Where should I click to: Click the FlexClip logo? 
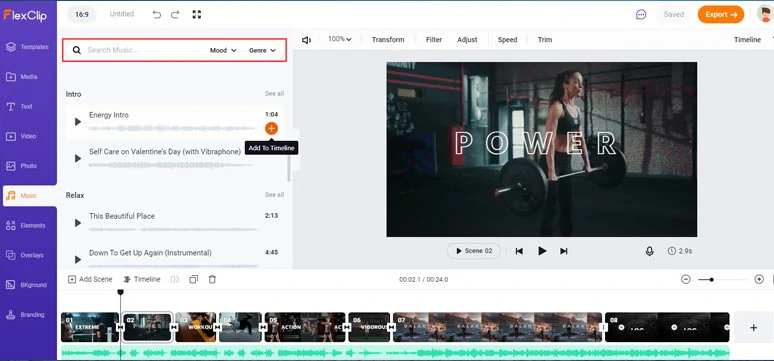pyautogui.click(x=25, y=15)
